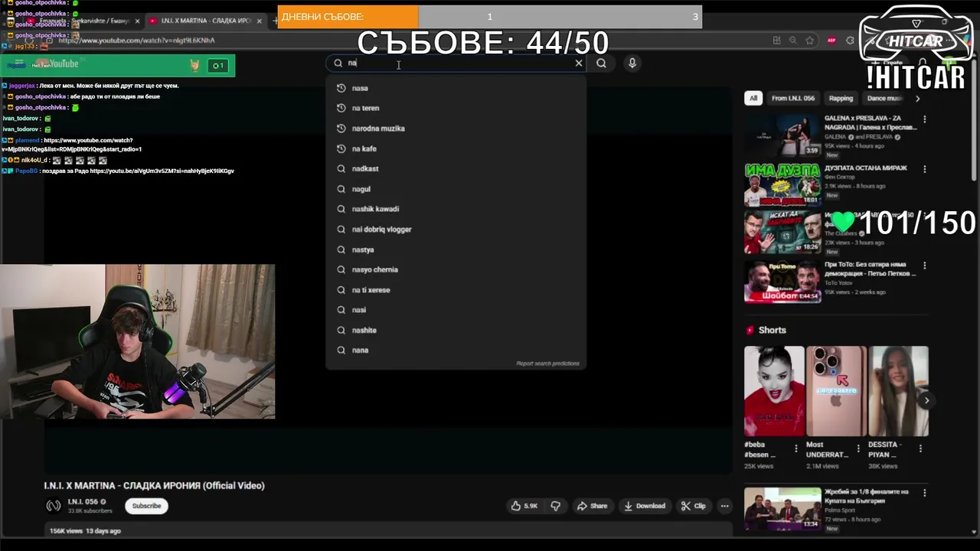Bookmark page with star icon
980x551 pixels.
click(809, 41)
